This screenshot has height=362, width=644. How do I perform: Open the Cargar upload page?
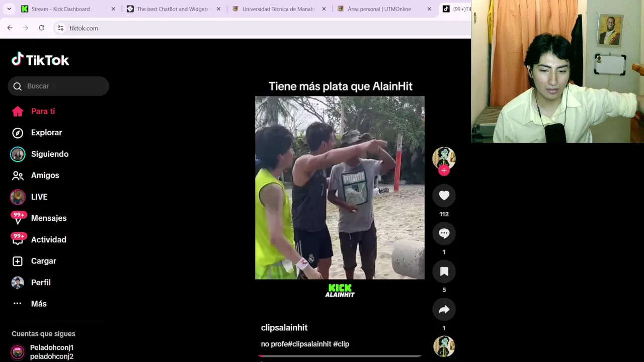(43, 261)
